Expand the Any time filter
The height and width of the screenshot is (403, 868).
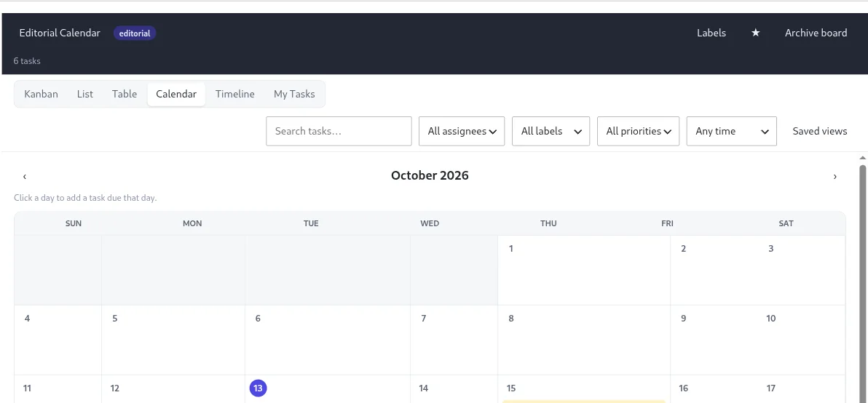pyautogui.click(x=731, y=131)
